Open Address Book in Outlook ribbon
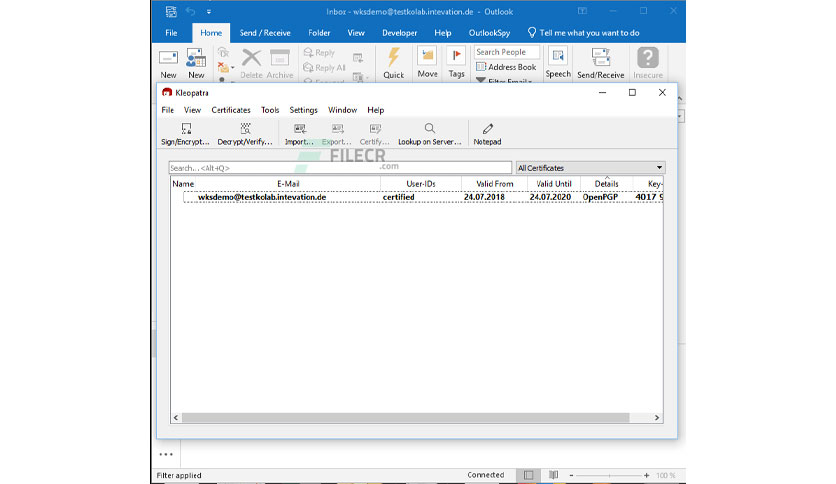This screenshot has height=484, width=836. coord(506,67)
